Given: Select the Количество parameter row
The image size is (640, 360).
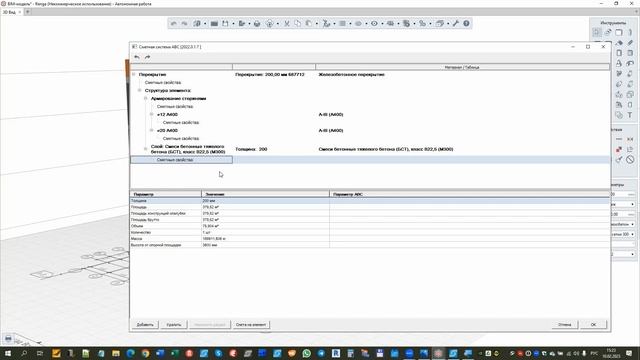Looking at the screenshot, I should tap(370, 232).
